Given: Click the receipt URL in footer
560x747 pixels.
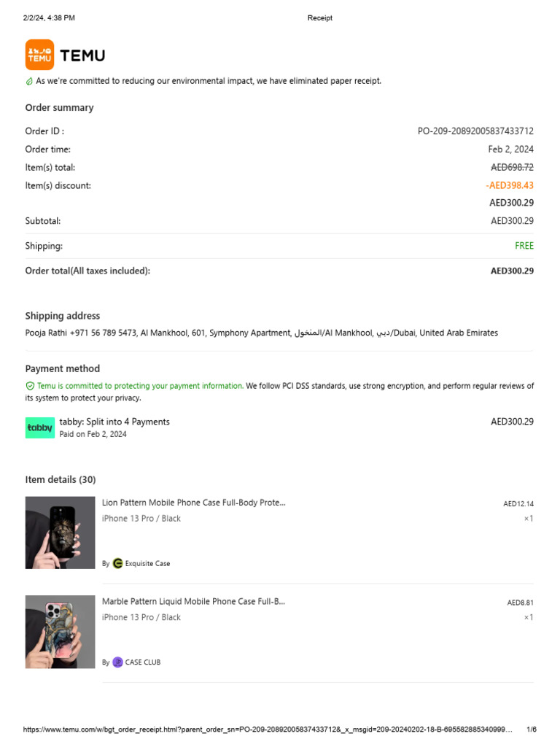Looking at the screenshot, I should [268, 729].
